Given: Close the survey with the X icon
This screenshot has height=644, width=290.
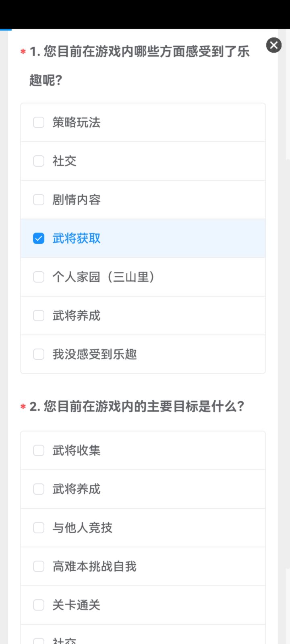Looking at the screenshot, I should (x=274, y=45).
